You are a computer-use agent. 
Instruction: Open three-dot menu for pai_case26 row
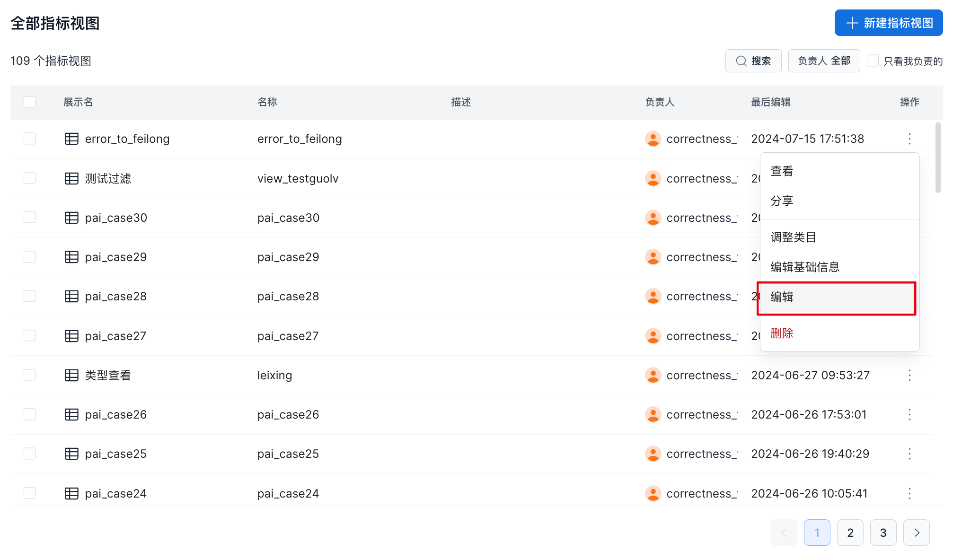909,414
